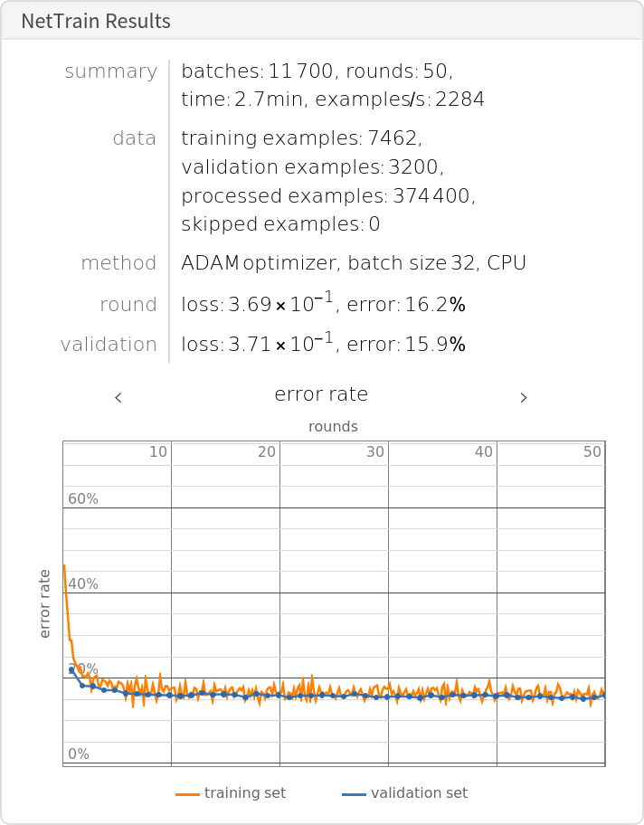Click the "summary" row label
This screenshot has width=644, height=825.
click(x=110, y=71)
